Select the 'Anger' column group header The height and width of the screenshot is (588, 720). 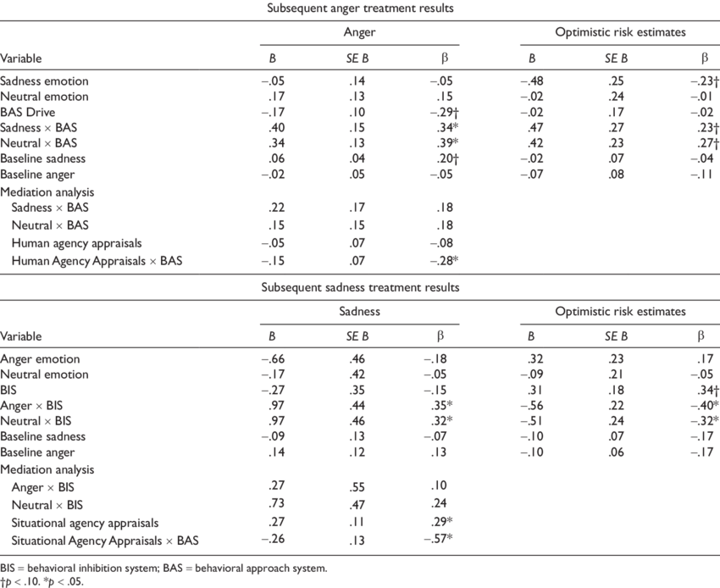coord(359,32)
